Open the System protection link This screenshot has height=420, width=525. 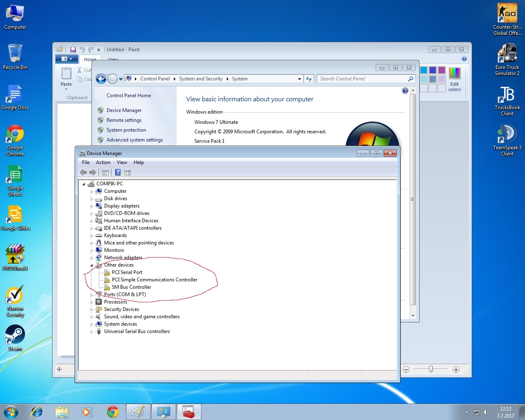126,130
